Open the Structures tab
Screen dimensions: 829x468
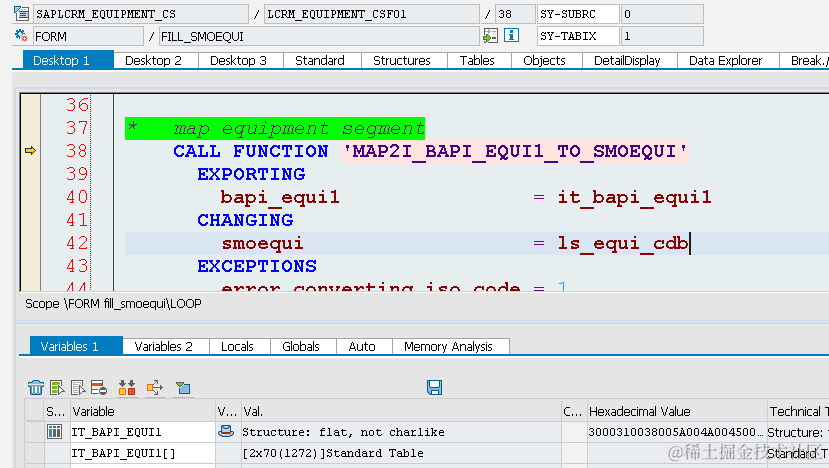pyautogui.click(x=402, y=60)
